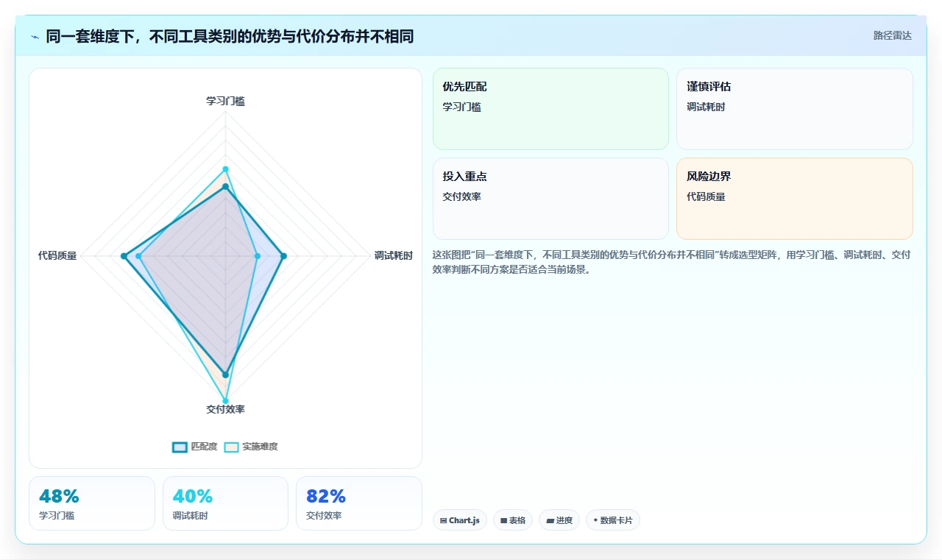Click the 48% 学习门槛 stat card
This screenshot has width=942, height=560.
92,503
